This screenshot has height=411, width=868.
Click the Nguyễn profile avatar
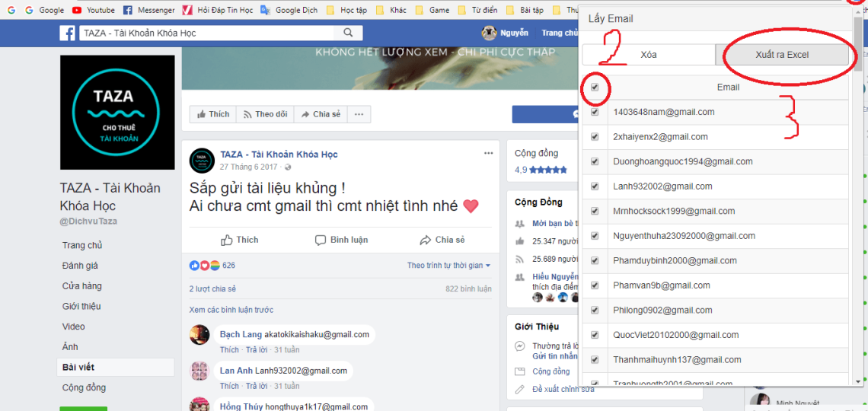[x=488, y=33]
